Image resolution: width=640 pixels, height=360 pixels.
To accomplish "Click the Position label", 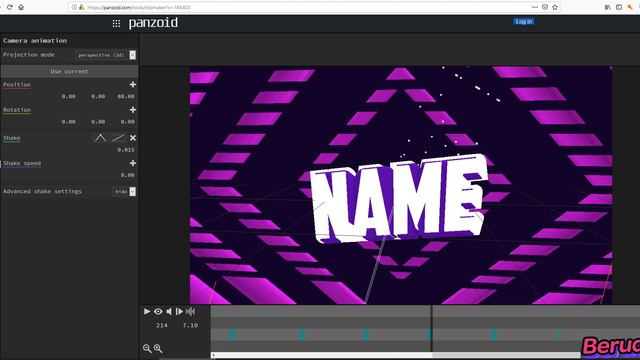I will point(17,85).
